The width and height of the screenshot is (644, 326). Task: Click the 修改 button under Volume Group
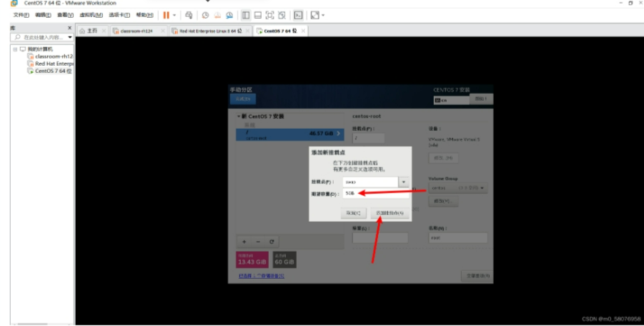click(x=443, y=201)
